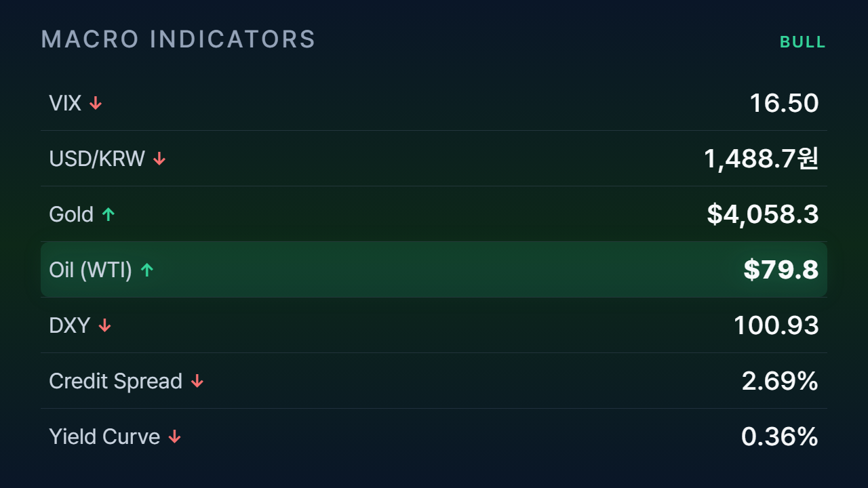Click the green up arrow next to Gold
868x488 pixels.
click(108, 214)
